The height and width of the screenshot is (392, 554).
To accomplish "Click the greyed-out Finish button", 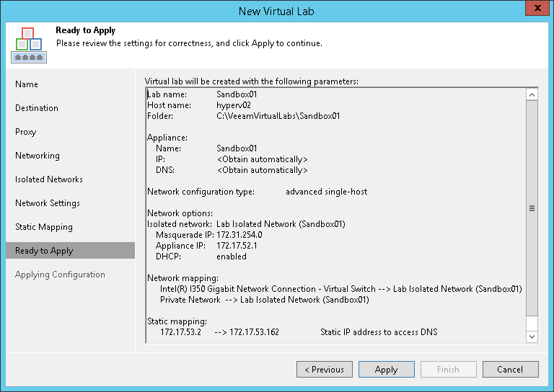I will [448, 370].
